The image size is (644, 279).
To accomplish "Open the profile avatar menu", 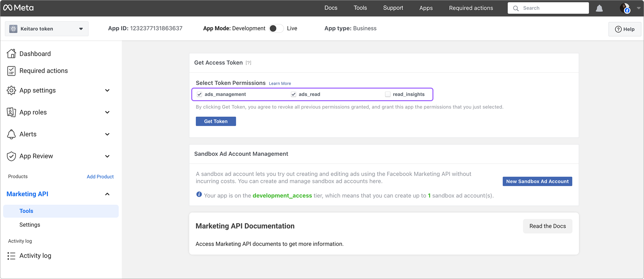I will (x=625, y=8).
